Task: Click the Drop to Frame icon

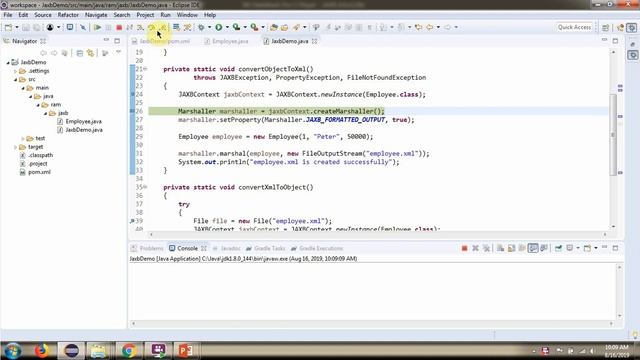Action: pos(176,27)
